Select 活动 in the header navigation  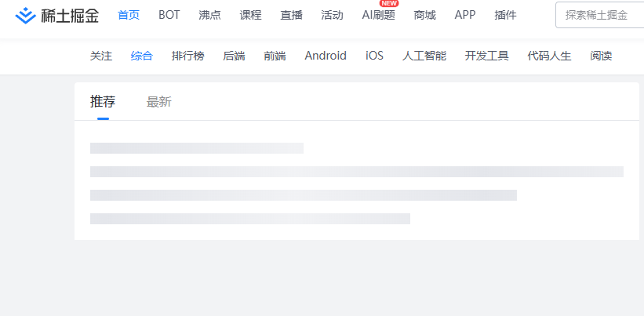(332, 15)
